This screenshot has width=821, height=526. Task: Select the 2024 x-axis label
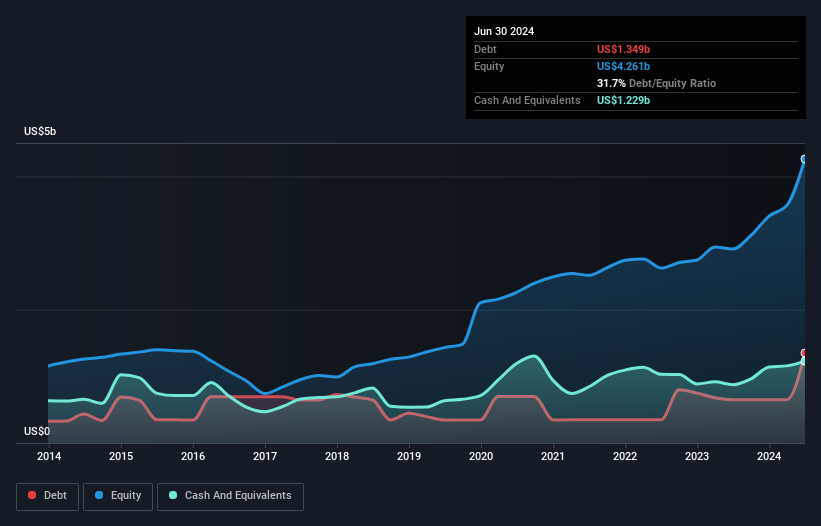[769, 456]
